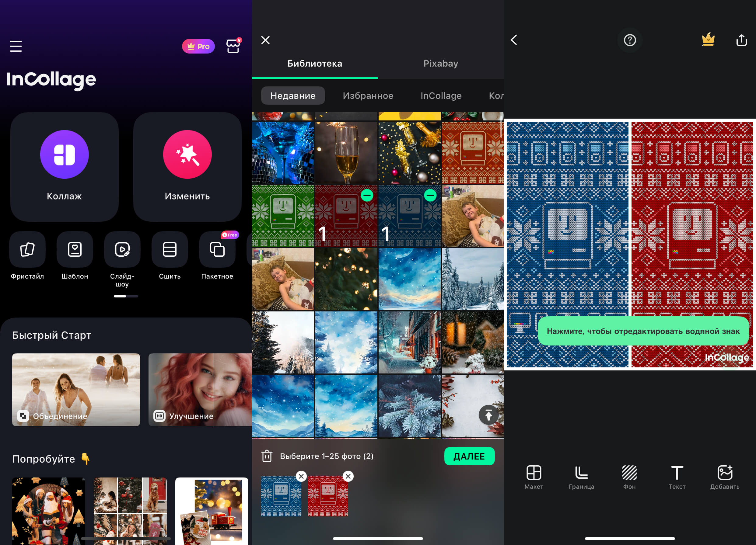Screen dimensions: 756x545
Task: Clear selection with the trash icon
Action: (x=267, y=456)
